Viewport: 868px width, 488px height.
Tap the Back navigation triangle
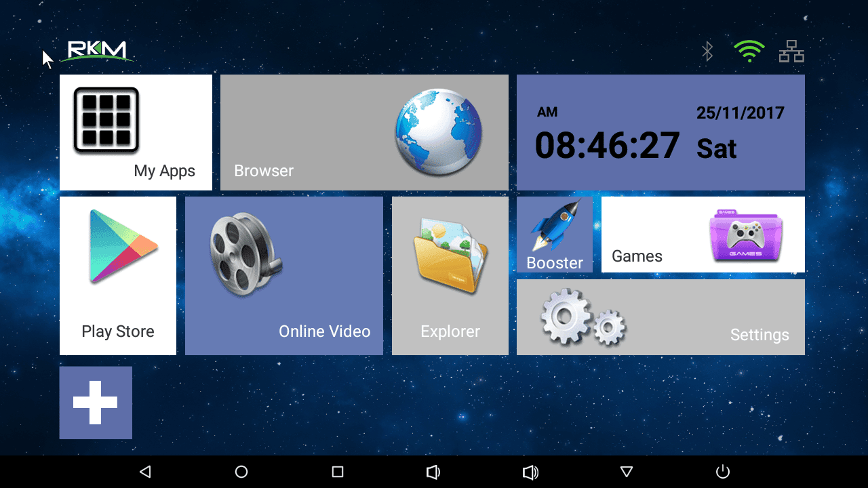(x=144, y=472)
